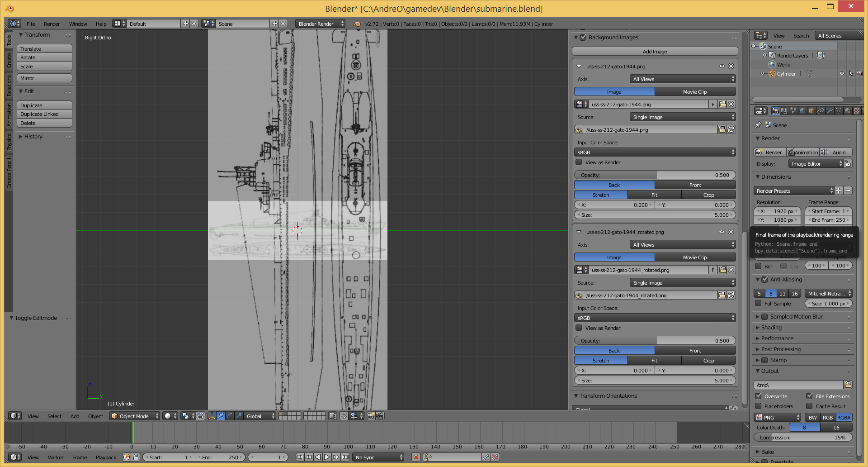The height and width of the screenshot is (467, 868).
Task: Open the Render properties camera tab
Action: tap(776, 111)
